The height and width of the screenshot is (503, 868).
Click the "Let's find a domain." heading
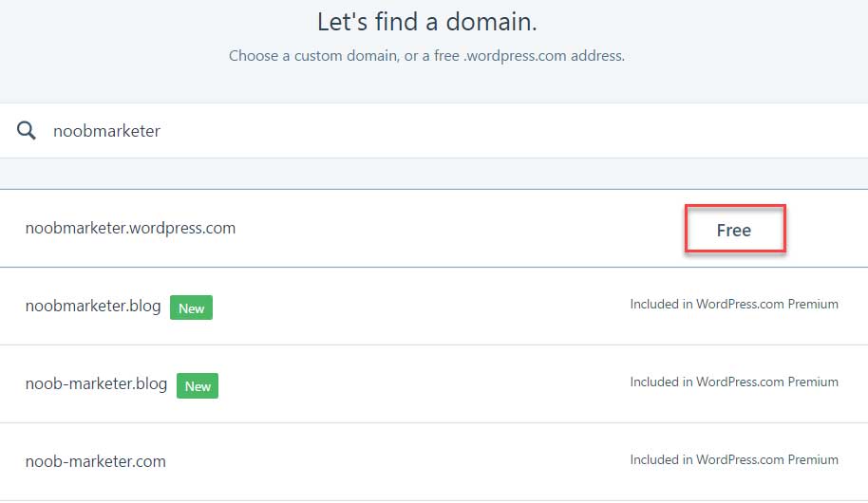(x=426, y=22)
